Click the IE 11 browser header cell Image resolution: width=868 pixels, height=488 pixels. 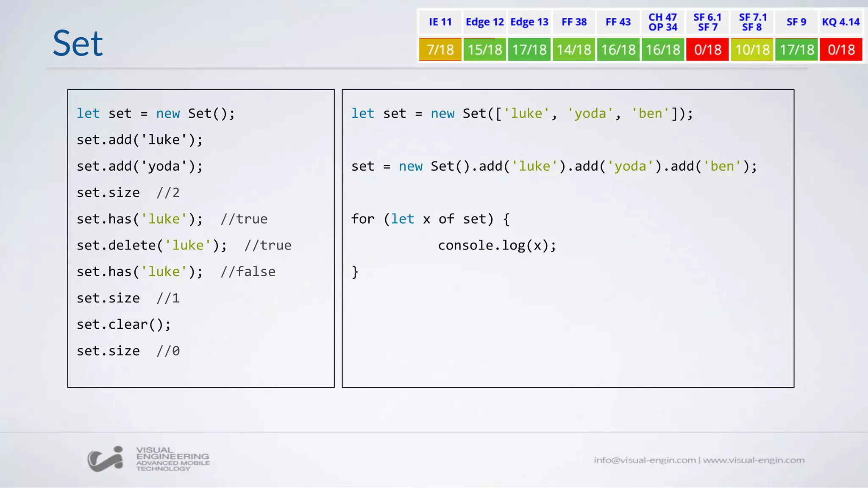click(x=440, y=22)
